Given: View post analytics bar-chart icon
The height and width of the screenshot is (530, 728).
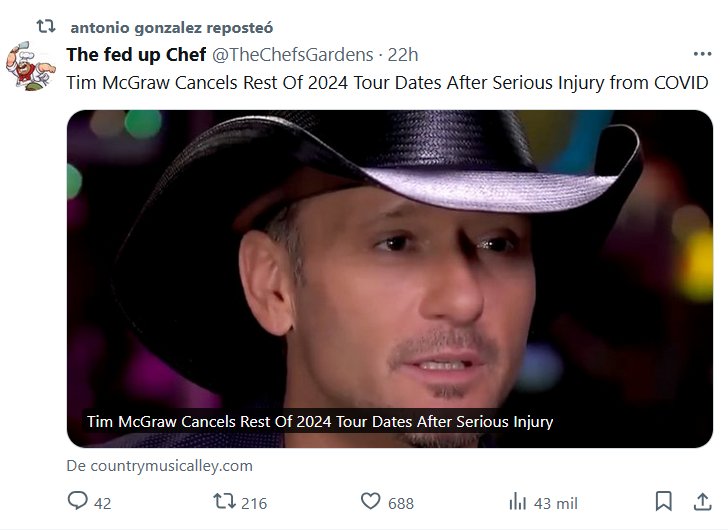Looking at the screenshot, I should 518,502.
